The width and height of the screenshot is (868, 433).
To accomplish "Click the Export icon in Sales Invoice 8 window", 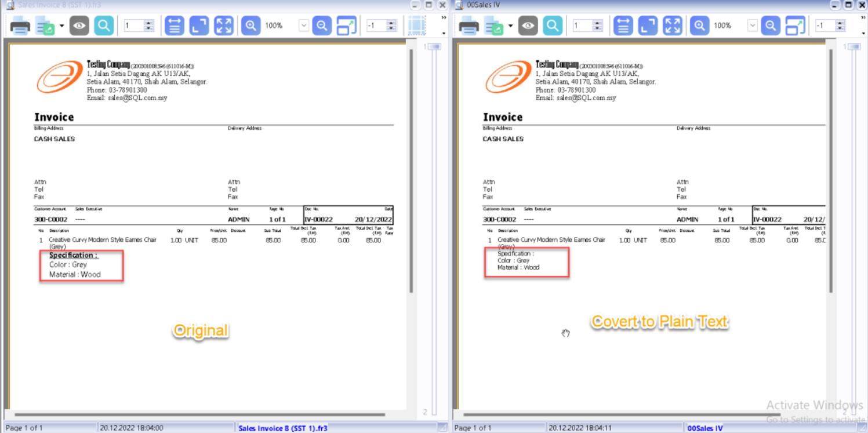I will 45,26.
